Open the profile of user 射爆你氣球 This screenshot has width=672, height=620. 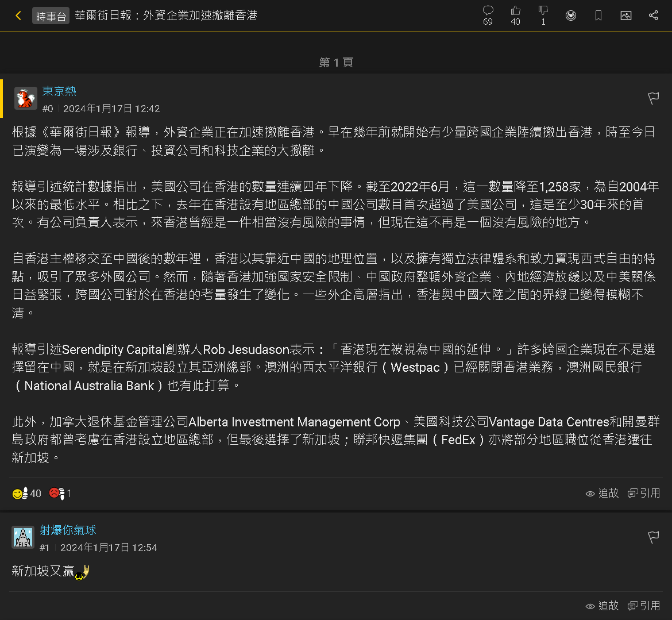(x=68, y=530)
